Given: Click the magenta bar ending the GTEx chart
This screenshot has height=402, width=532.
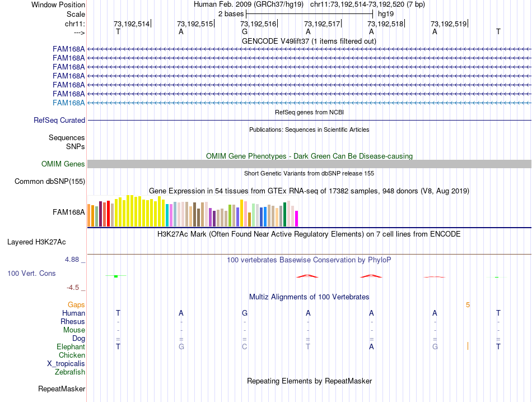Looking at the screenshot, I should (297, 219).
